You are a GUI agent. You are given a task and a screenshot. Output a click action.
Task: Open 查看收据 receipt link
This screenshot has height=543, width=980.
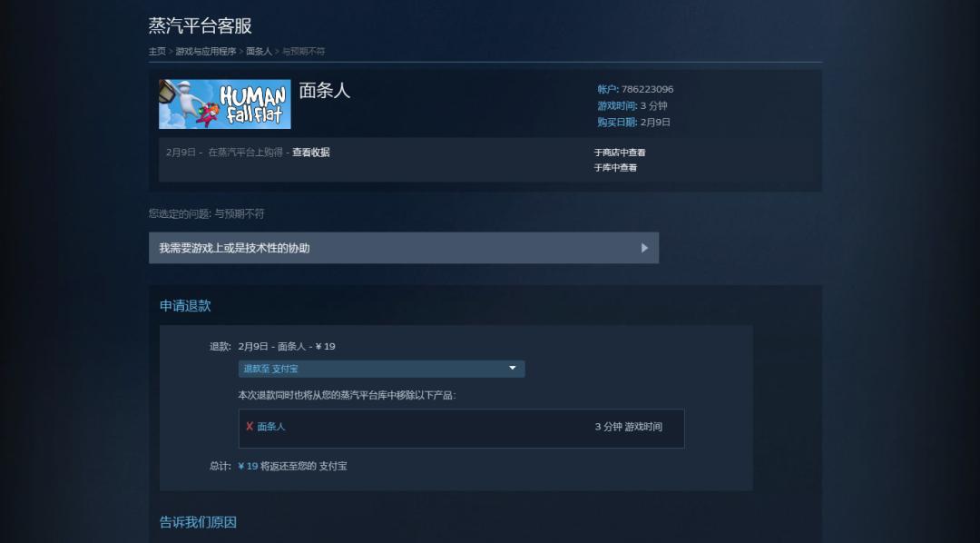click(310, 152)
